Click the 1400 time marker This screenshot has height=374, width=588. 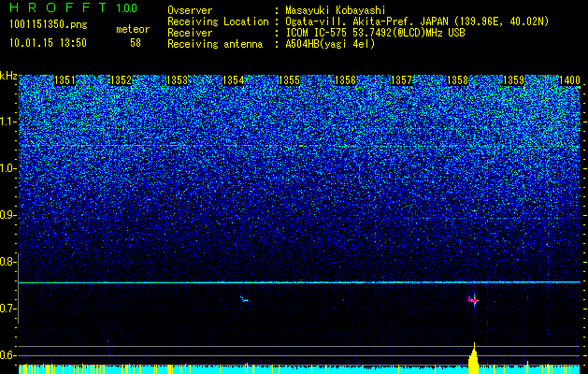point(569,80)
